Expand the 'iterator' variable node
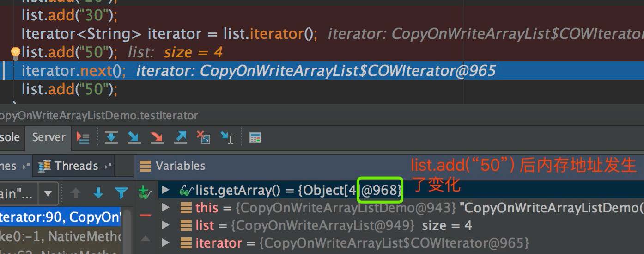 [166, 243]
